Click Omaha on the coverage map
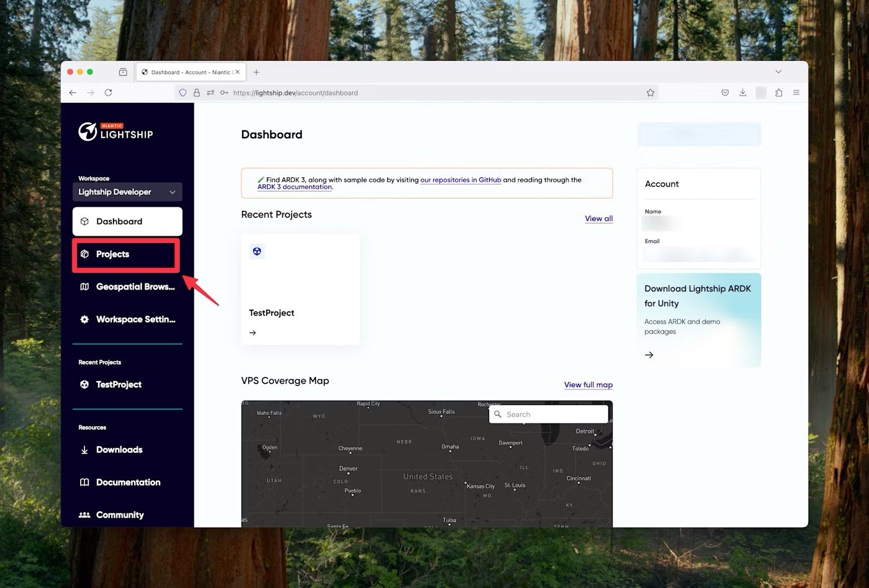869x588 pixels. pos(450,447)
